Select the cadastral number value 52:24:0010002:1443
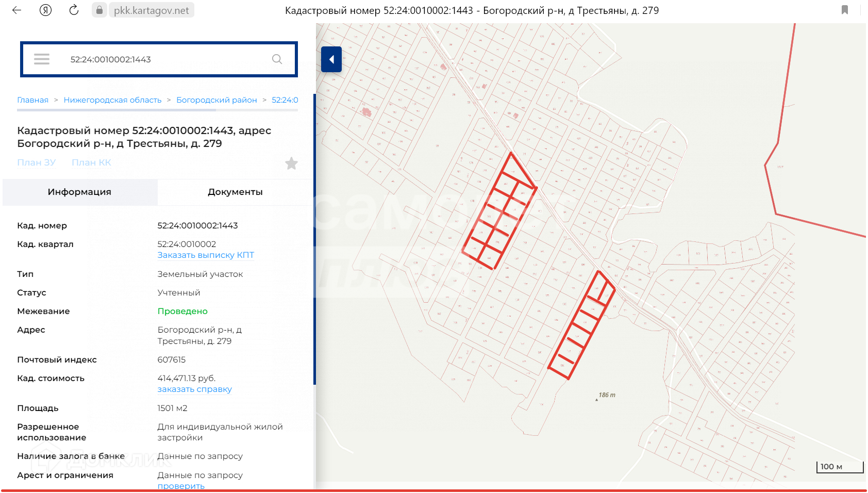 click(197, 225)
